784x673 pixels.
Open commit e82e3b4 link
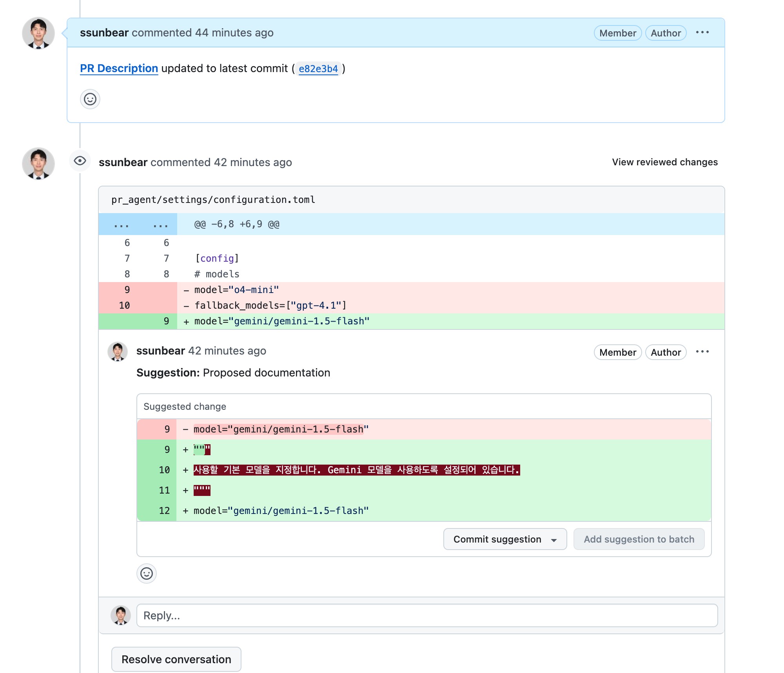click(x=318, y=69)
